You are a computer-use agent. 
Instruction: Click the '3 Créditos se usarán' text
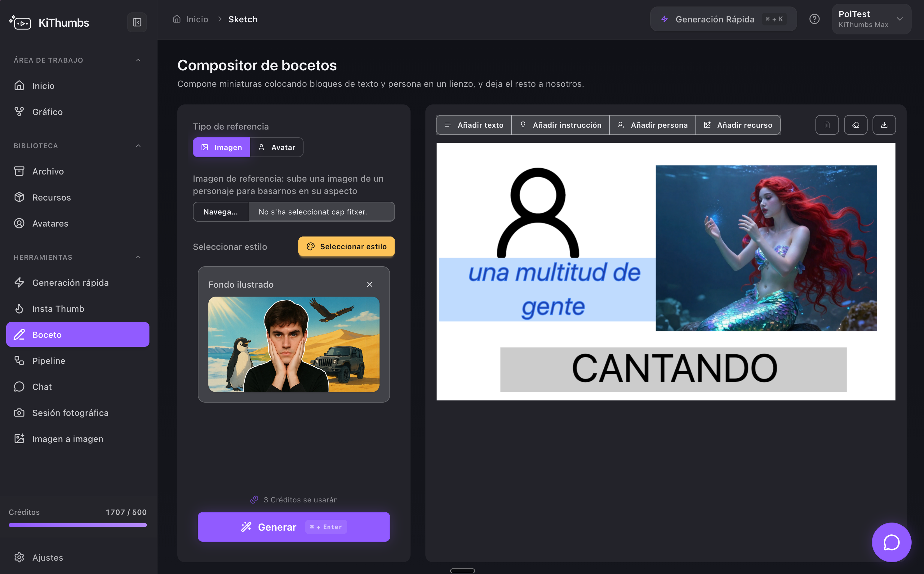click(300, 500)
